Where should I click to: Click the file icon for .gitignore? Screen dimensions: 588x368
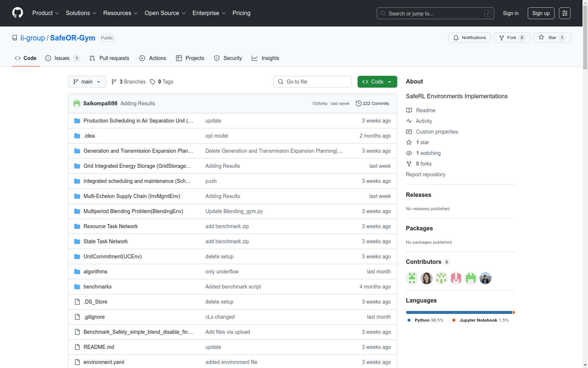[x=77, y=317]
